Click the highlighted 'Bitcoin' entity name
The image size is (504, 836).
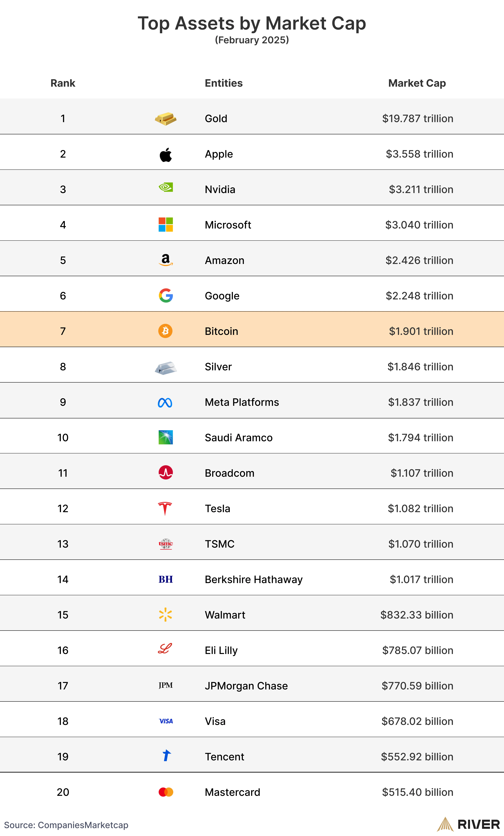tap(221, 331)
